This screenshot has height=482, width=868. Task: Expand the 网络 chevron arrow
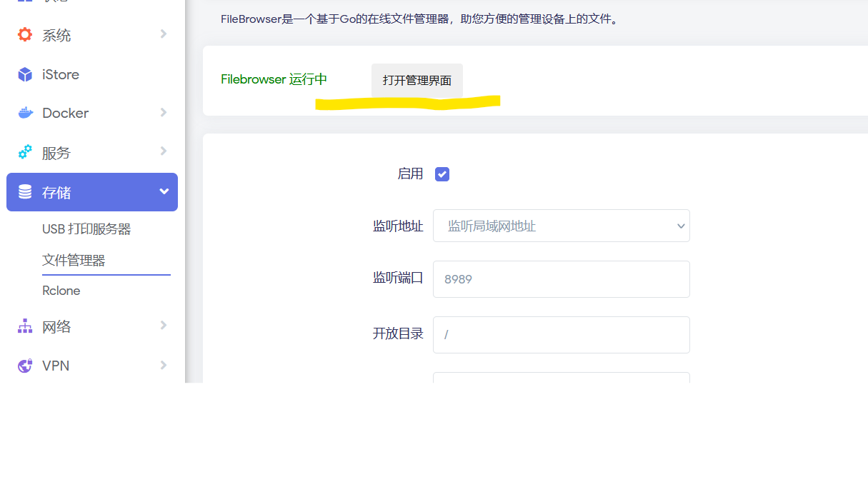tap(164, 326)
